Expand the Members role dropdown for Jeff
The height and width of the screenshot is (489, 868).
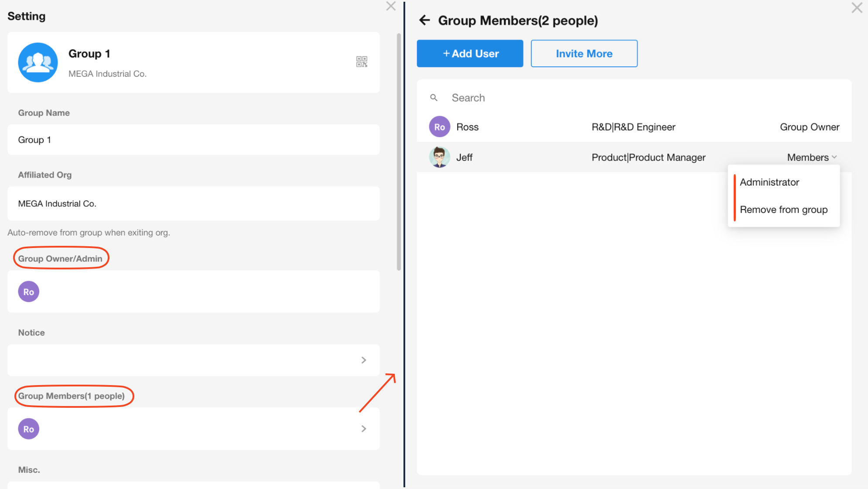pos(812,157)
